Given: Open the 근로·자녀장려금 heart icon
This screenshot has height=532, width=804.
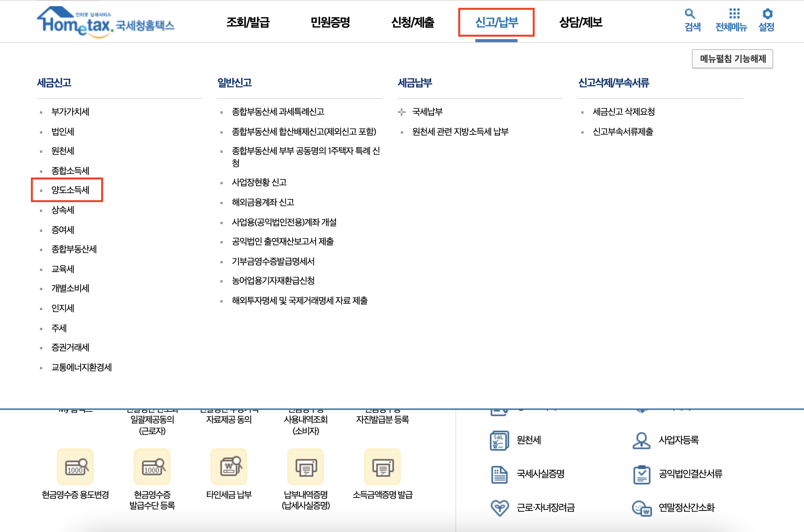Looking at the screenshot, I should tap(499, 508).
